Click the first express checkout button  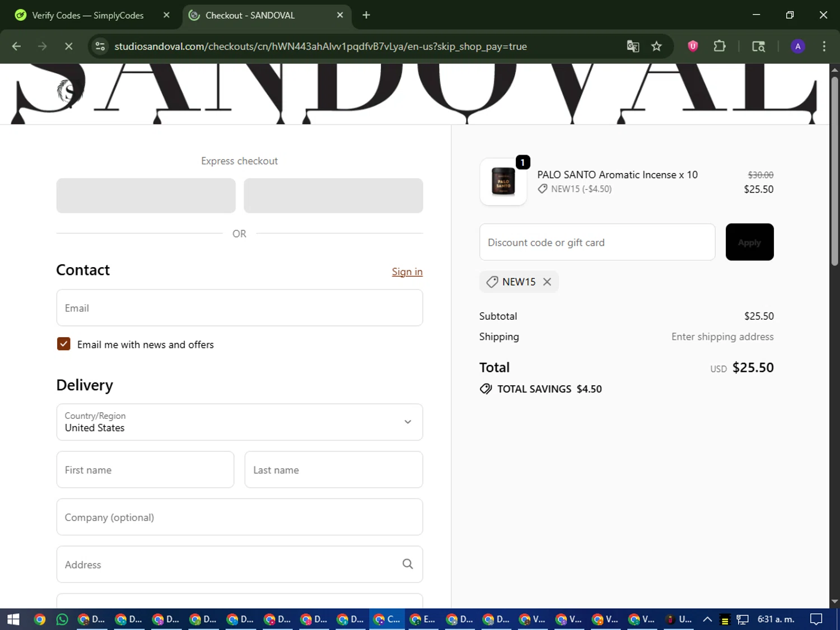click(146, 195)
